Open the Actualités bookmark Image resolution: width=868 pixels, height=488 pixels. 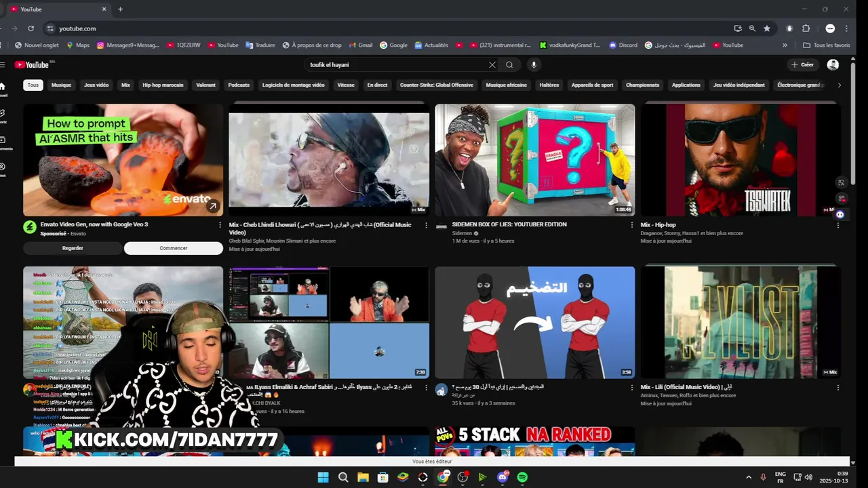(431, 45)
